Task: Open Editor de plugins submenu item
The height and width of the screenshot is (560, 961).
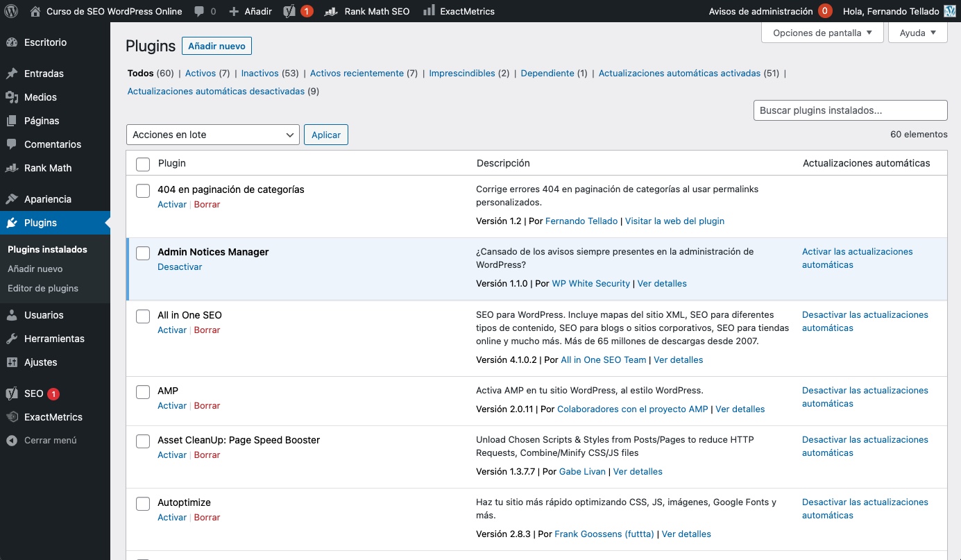Action: pos(43,288)
